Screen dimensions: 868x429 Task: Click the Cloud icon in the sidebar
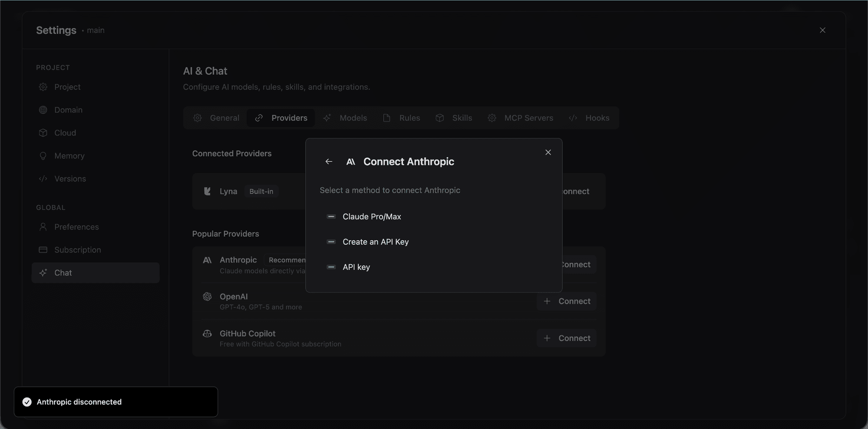coord(43,133)
